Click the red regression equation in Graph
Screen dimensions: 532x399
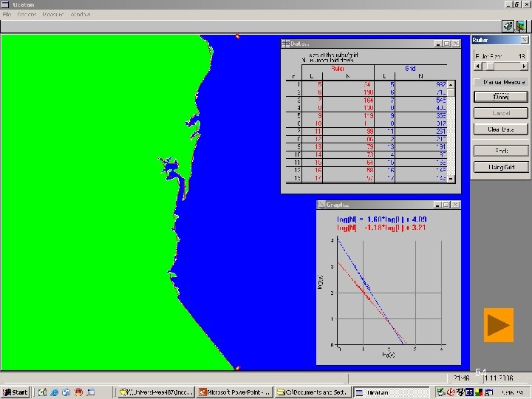[381, 228]
